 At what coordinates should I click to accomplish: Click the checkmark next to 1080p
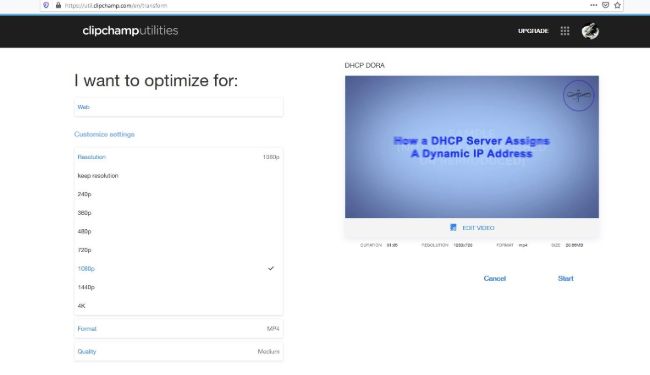[x=271, y=269]
